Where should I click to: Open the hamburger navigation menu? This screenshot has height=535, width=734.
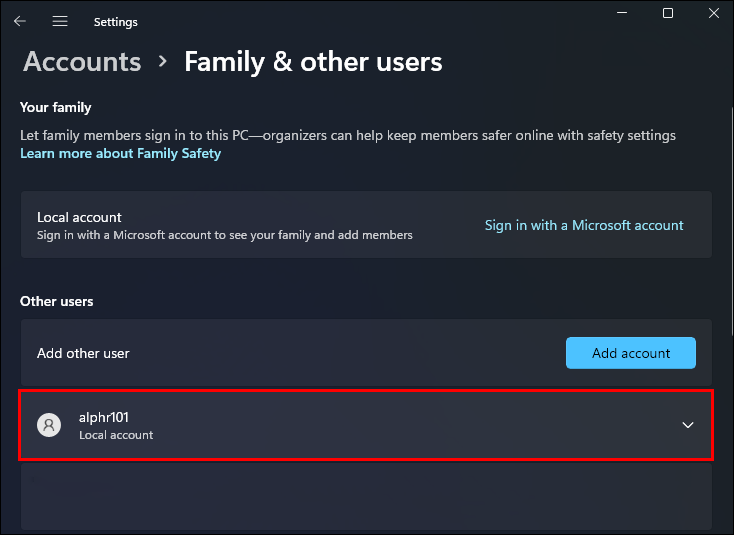coord(60,21)
